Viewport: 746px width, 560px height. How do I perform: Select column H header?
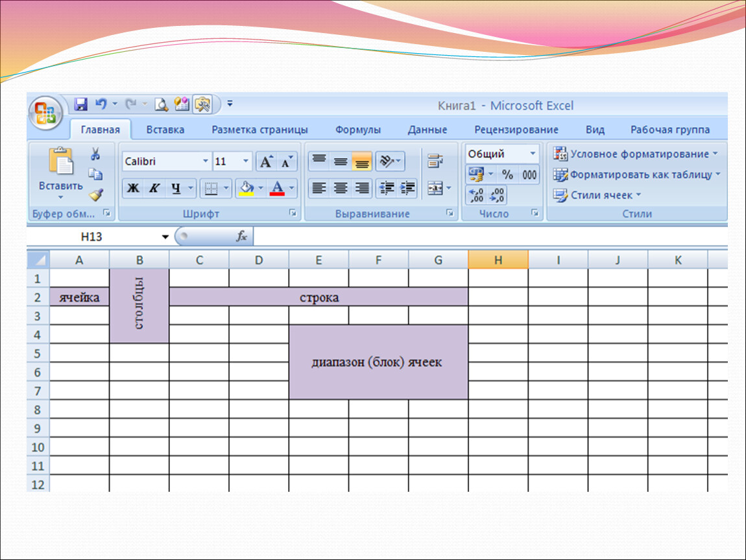(x=498, y=260)
